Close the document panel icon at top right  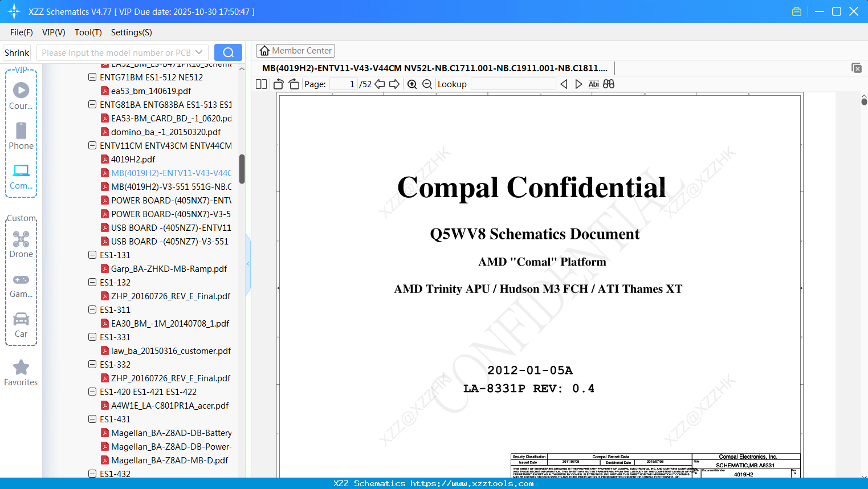[857, 68]
